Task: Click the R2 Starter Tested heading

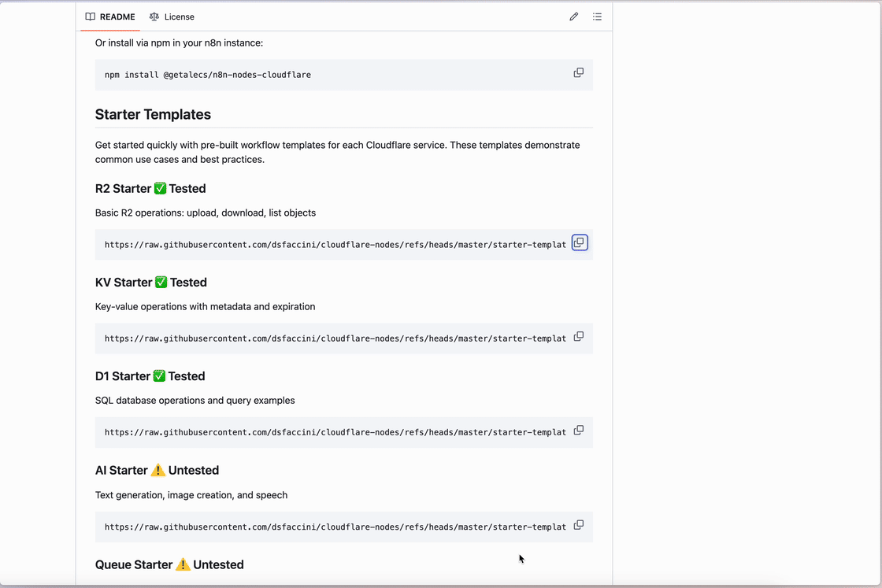Action: click(150, 189)
